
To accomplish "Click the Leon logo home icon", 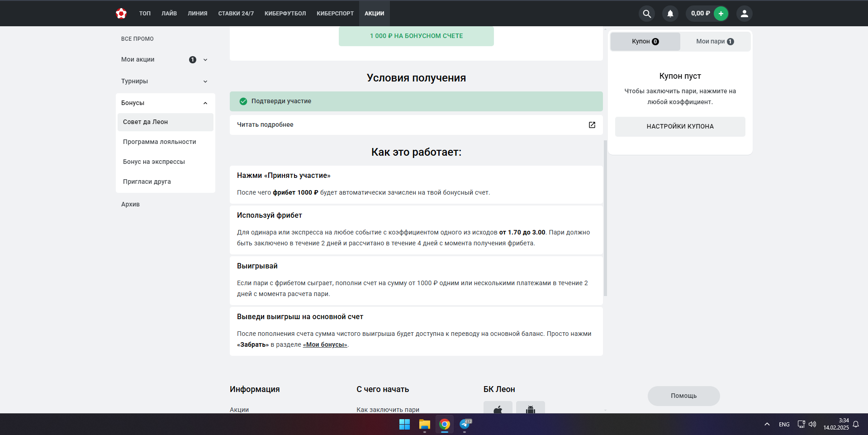I will 121,14.
